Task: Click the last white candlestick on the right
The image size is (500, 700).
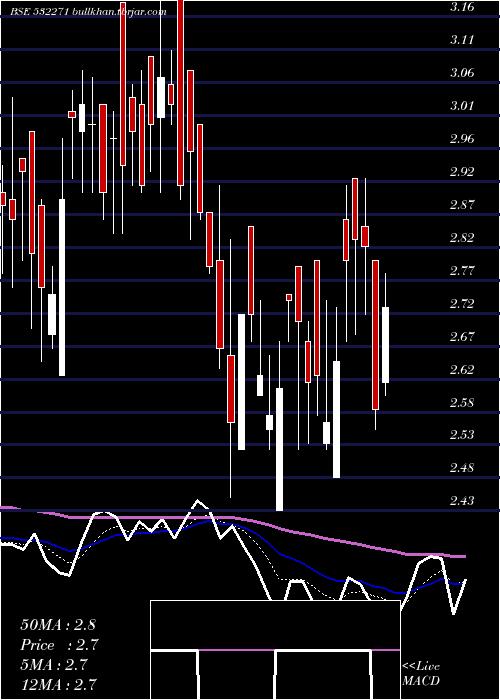Action: tap(385, 345)
